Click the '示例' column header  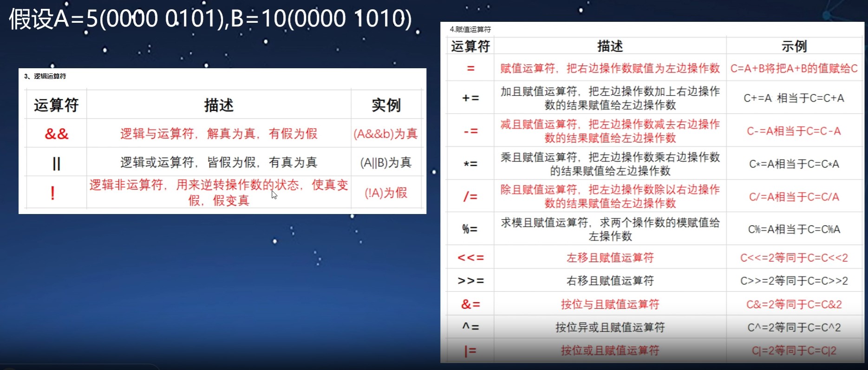click(x=794, y=46)
